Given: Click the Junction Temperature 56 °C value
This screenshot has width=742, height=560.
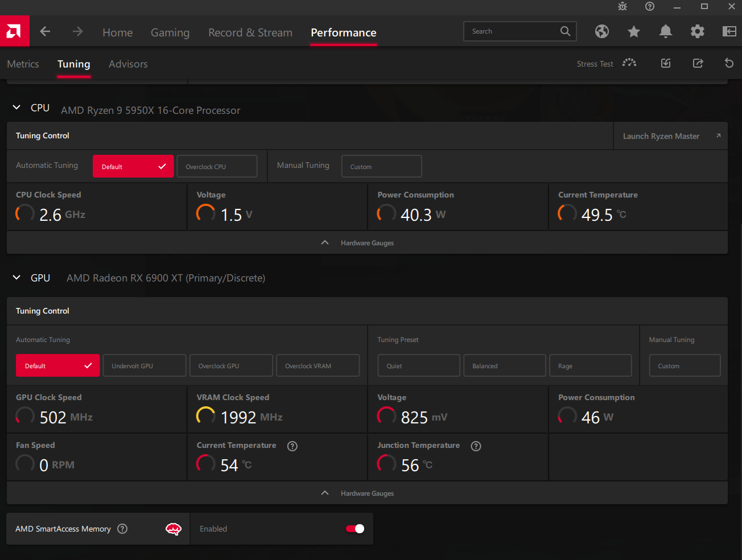Looking at the screenshot, I should pyautogui.click(x=417, y=465).
